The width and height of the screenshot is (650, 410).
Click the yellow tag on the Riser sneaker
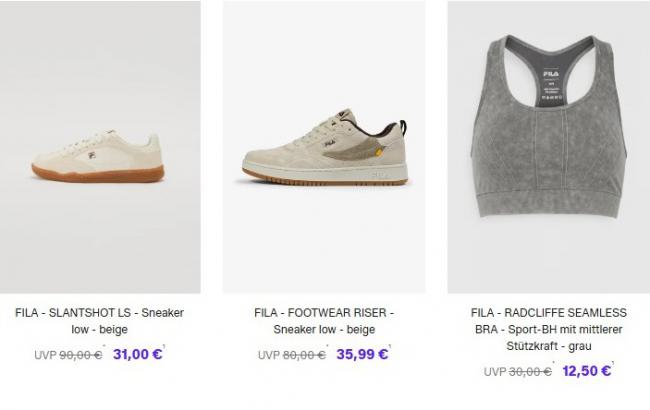tap(378, 152)
